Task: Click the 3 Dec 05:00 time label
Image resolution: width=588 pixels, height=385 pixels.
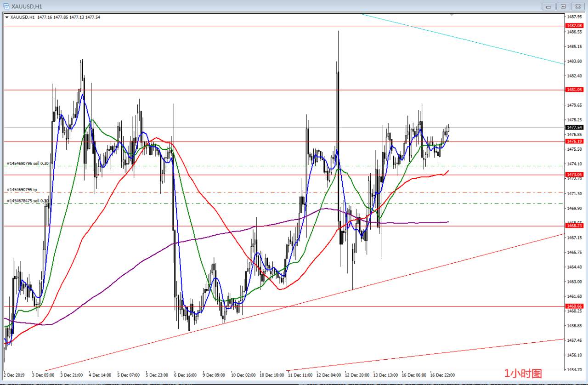Action: coord(42,375)
